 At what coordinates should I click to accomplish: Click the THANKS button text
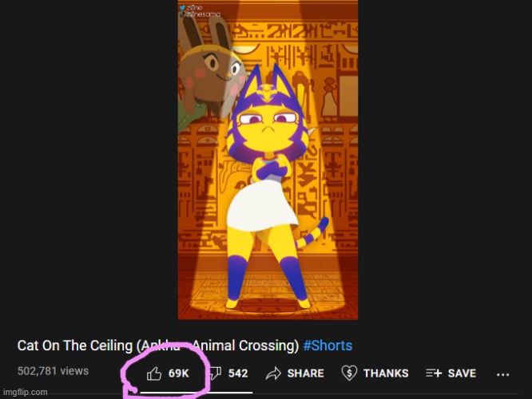click(386, 373)
